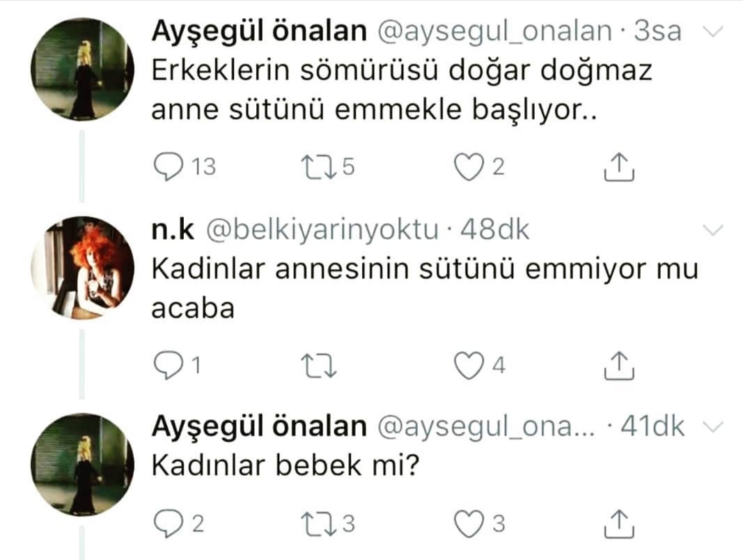Retweet the 'Kadınlar bebek mi?' tweet
This screenshot has width=743, height=560.
coord(319,524)
